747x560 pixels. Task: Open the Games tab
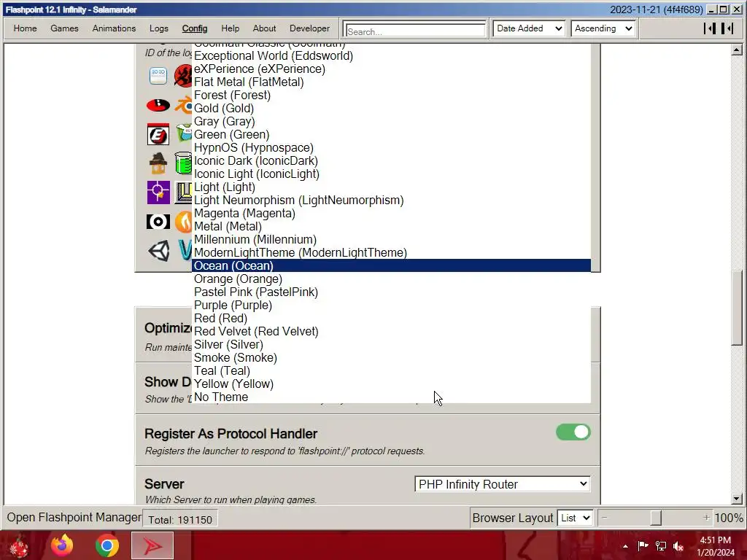(x=64, y=28)
